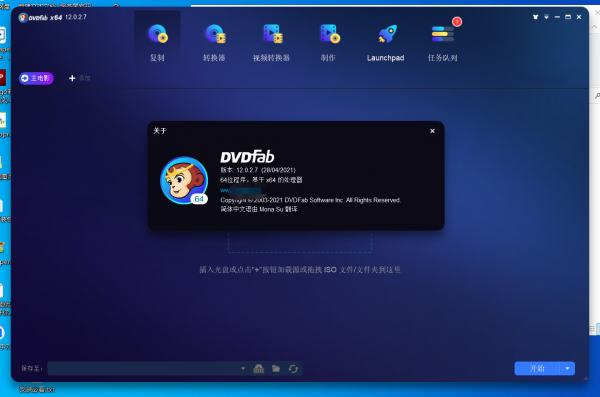Close the About (关于) dialog

[x=432, y=131]
